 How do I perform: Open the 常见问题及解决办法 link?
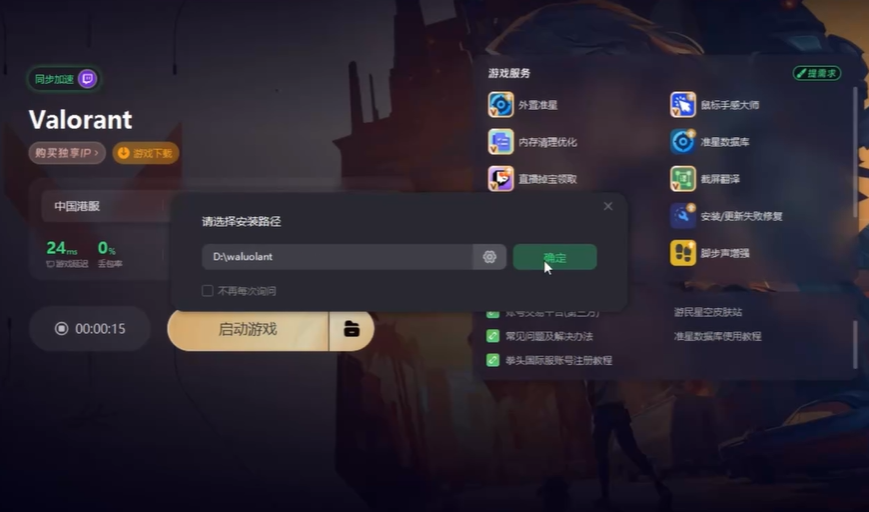pos(549,336)
